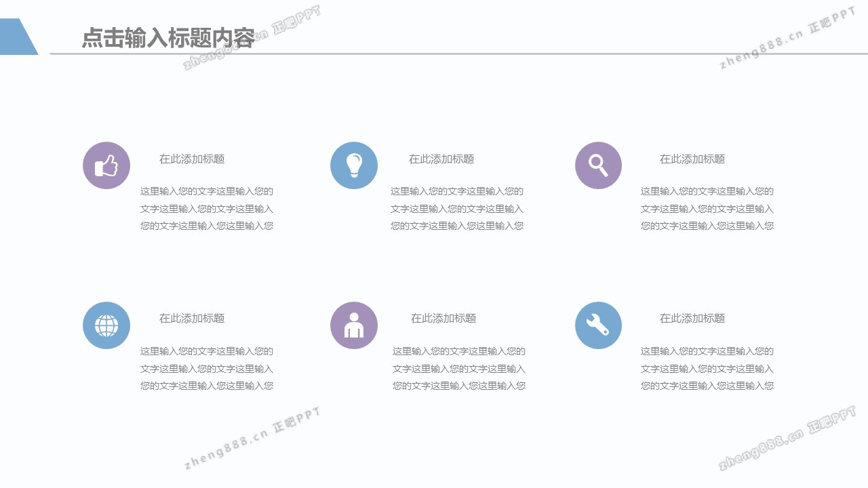The image size is (868, 488).
Task: Click the slide title 点击输入标题内容
Action: pos(167,38)
